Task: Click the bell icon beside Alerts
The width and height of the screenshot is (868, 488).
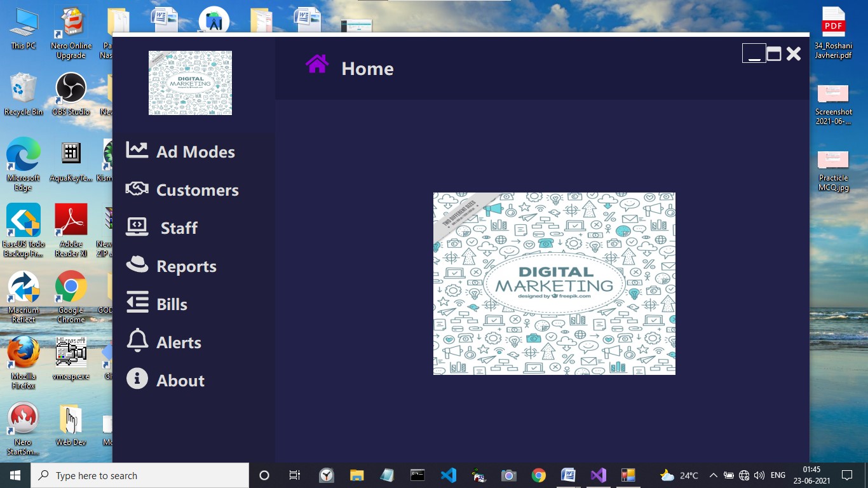Action: 137,341
